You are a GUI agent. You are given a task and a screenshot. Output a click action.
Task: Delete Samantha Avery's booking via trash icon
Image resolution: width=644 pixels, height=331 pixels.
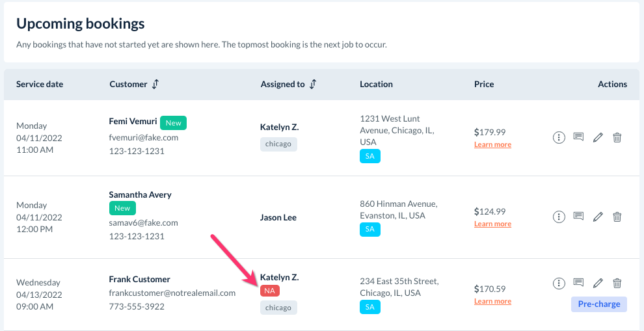tap(617, 217)
